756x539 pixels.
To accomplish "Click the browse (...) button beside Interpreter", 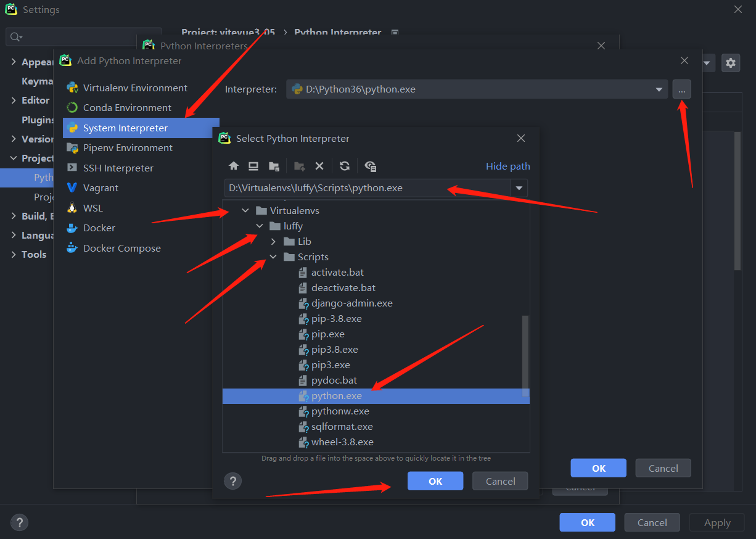I will (682, 89).
